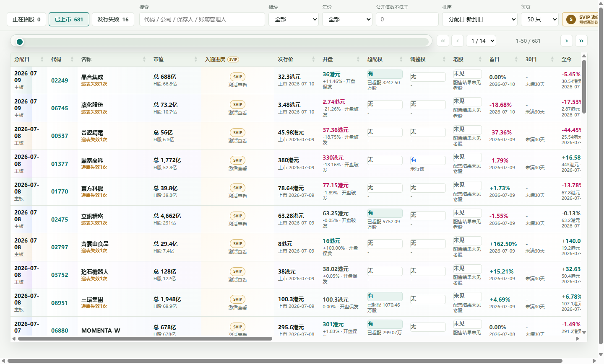The width and height of the screenshot is (604, 364).
Task: Click SVIP badge in 晶合集成 row
Action: coord(238,77)
